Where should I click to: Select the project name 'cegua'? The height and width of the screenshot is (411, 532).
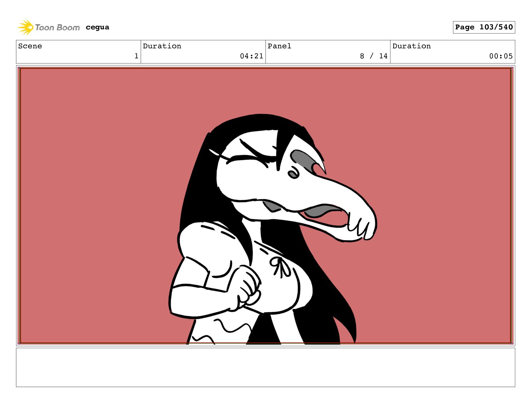[x=97, y=27]
